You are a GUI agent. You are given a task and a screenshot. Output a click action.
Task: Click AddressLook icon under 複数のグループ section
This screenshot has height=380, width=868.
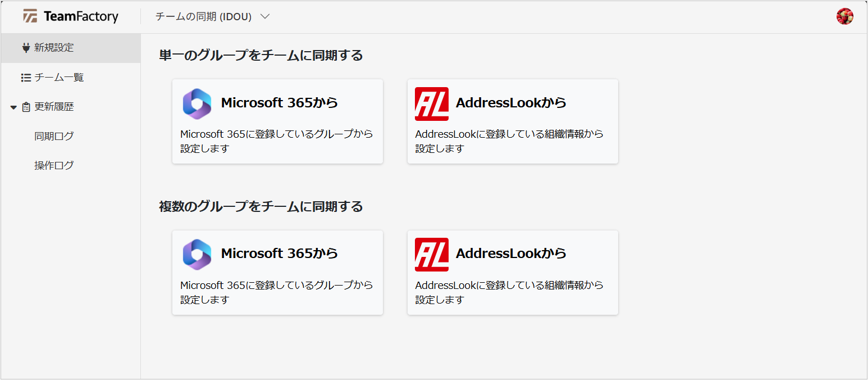(x=431, y=255)
